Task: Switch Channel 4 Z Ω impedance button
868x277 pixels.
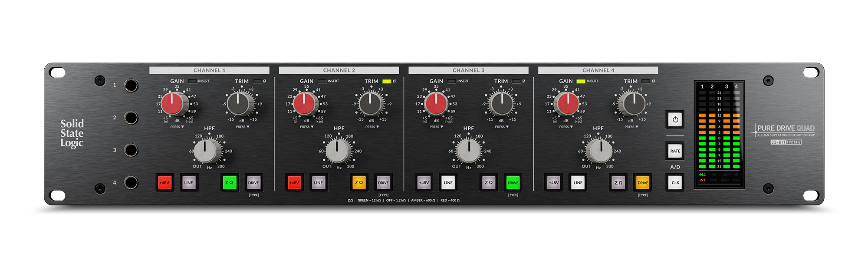Action: [x=618, y=183]
